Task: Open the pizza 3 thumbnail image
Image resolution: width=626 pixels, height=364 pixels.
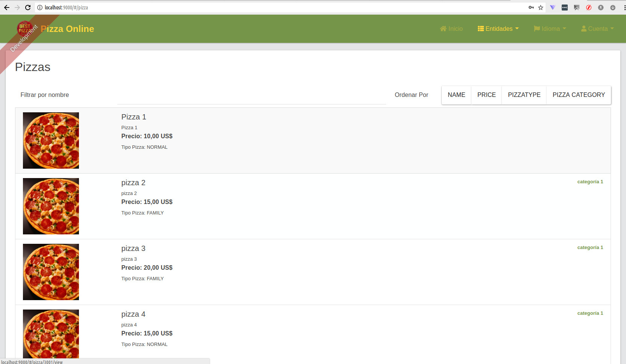Action: (x=51, y=272)
